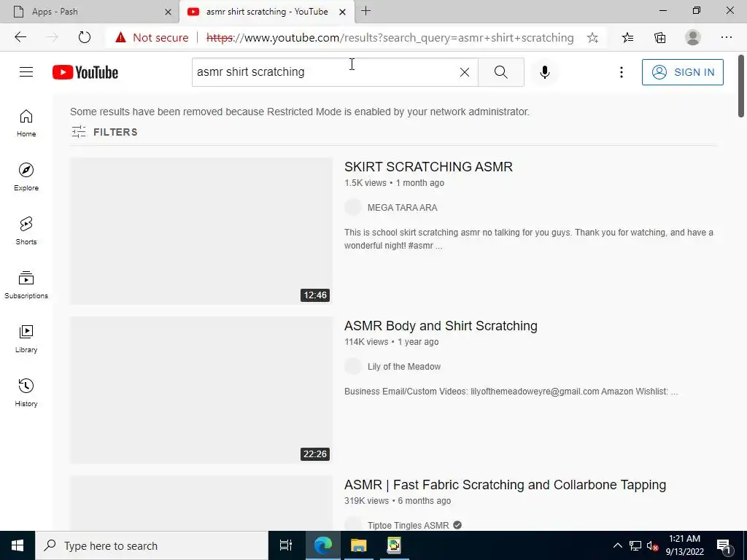Click the page vertical scrollbar

[x=741, y=86]
